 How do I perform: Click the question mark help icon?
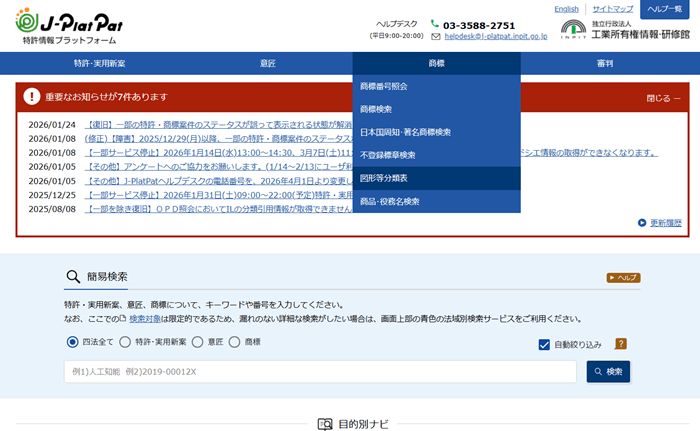tap(621, 343)
